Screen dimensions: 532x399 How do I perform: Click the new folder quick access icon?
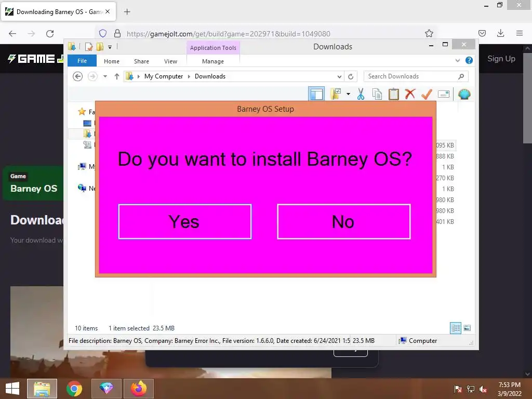pos(100,46)
